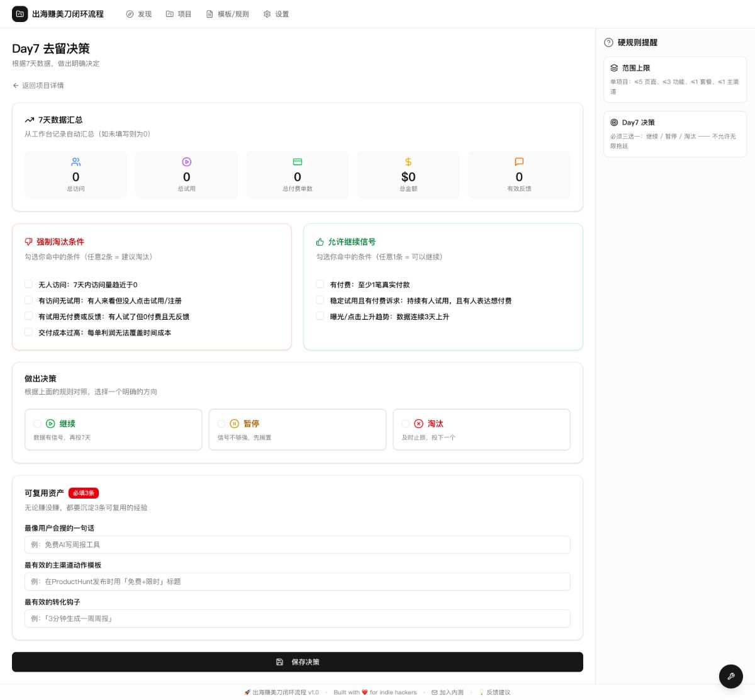755x700 pixels.
Task: Select the 淘汰 decision radio button
Action: [x=405, y=424]
